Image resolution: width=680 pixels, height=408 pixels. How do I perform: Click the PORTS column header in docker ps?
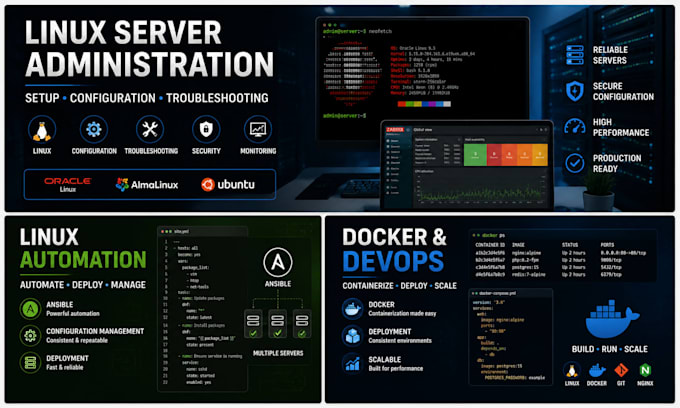click(x=607, y=245)
